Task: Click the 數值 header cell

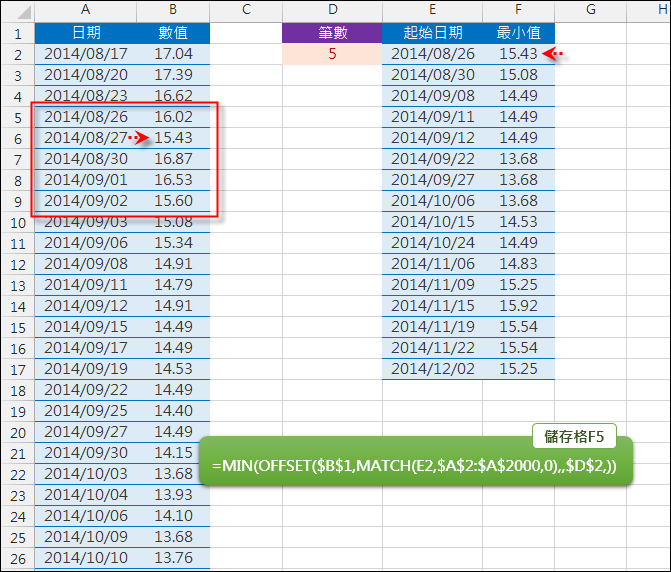Action: click(173, 33)
